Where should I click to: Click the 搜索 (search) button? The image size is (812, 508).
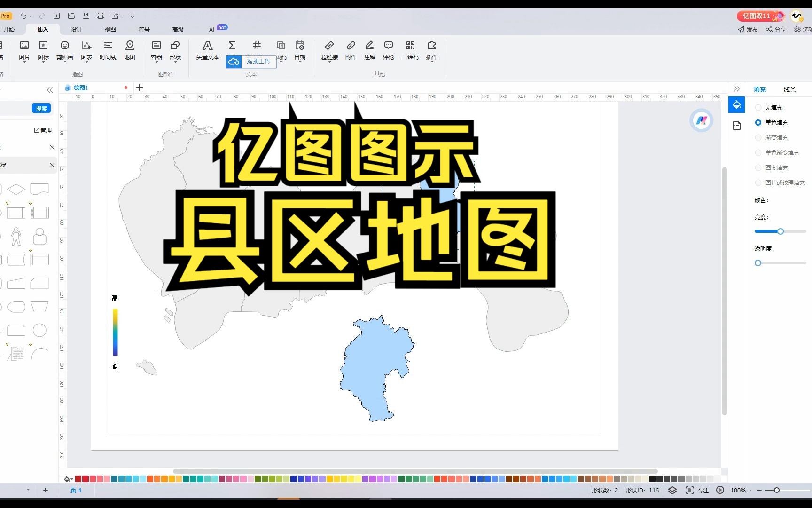click(x=41, y=108)
